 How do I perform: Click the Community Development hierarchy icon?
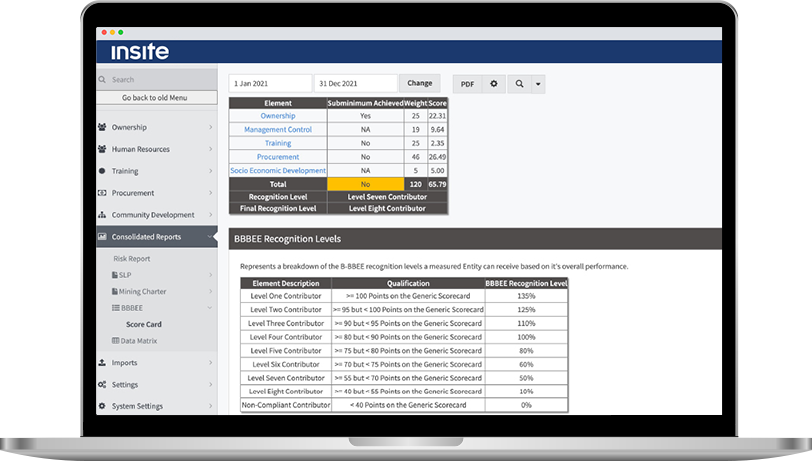[103, 215]
